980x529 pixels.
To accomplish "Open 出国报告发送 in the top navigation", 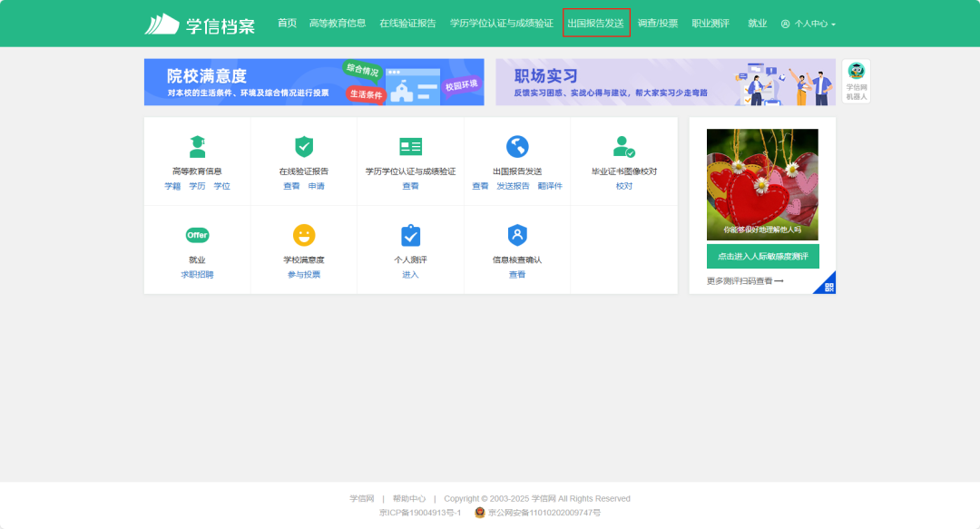I will 595,23.
